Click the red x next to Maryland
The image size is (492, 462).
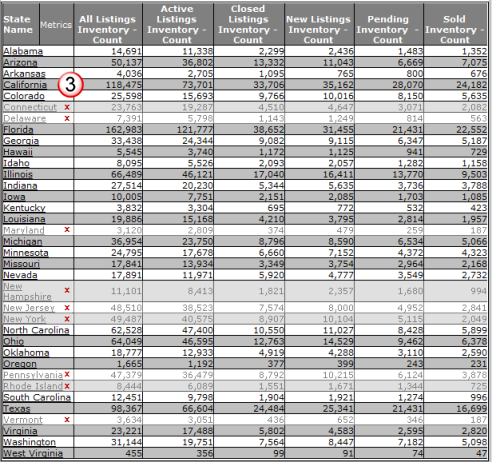point(67,230)
